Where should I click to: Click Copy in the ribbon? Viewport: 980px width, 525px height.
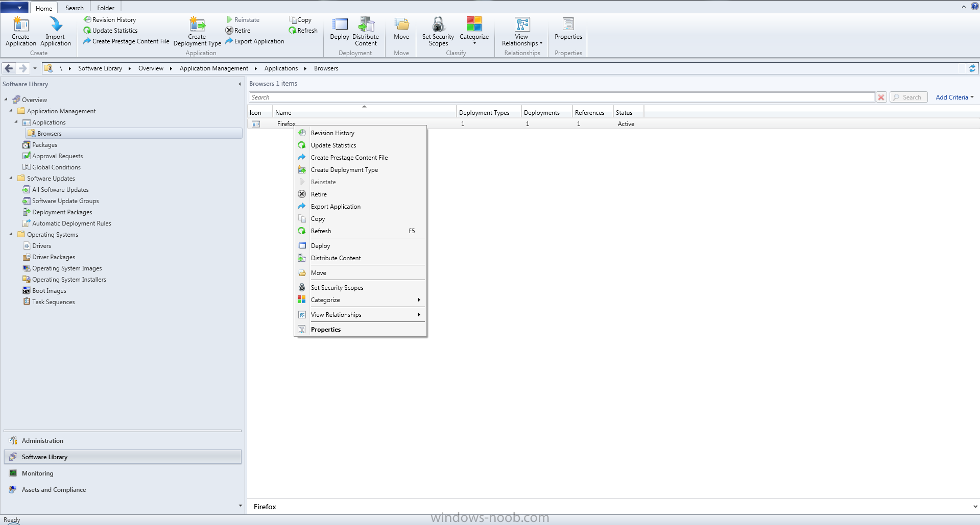(x=300, y=19)
